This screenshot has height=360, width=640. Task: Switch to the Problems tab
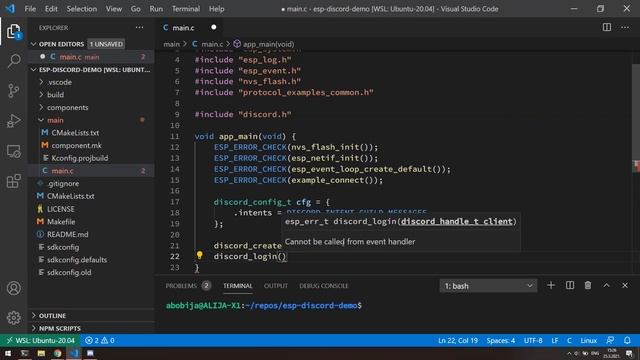(x=188, y=286)
